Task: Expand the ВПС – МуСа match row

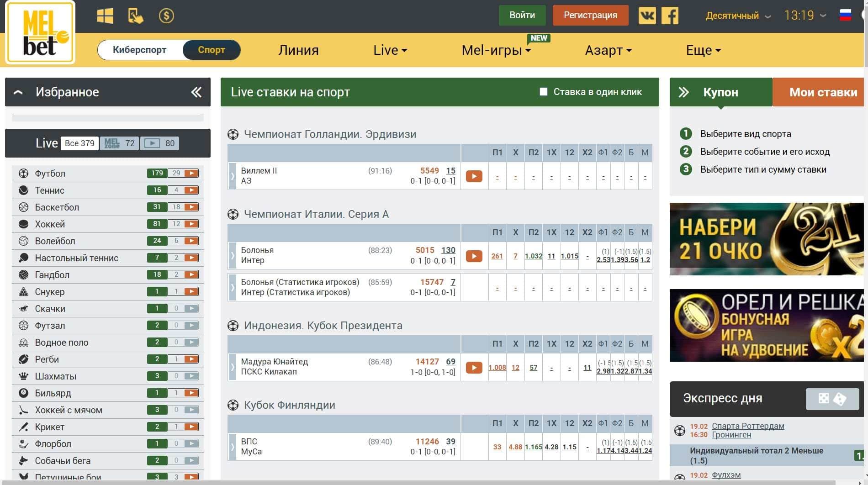Action: tap(233, 447)
